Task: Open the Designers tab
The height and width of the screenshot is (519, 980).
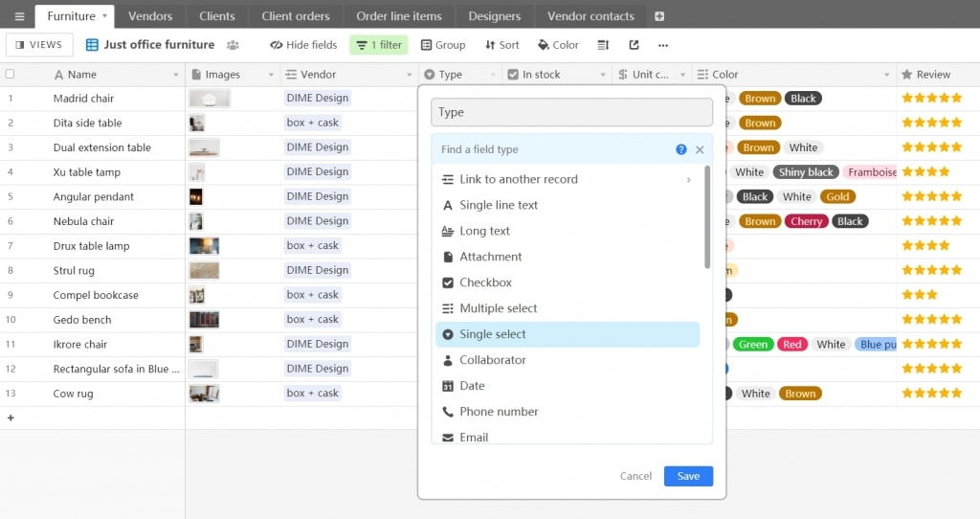Action: (494, 16)
